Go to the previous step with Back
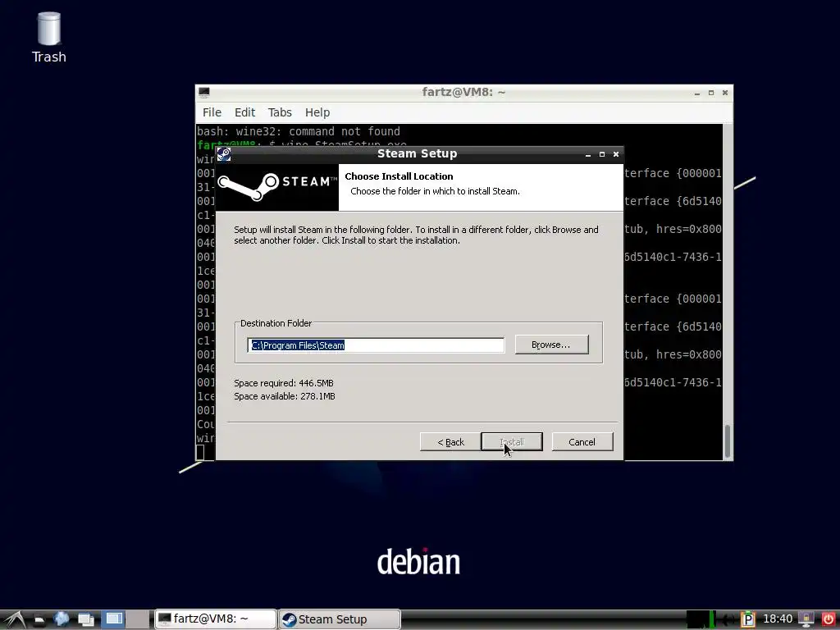Viewport: 840px width, 630px height. pyautogui.click(x=450, y=442)
